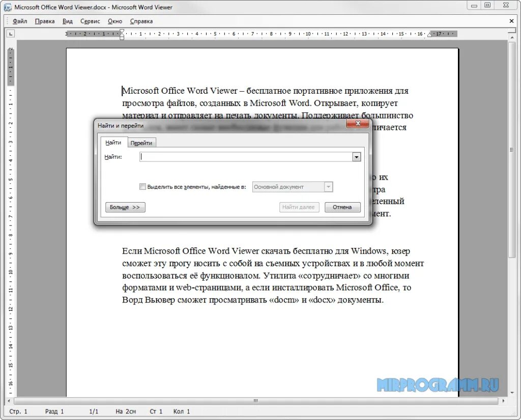This screenshot has height=420, width=521.
Task: Open the Сервис menu
Action: coord(90,21)
